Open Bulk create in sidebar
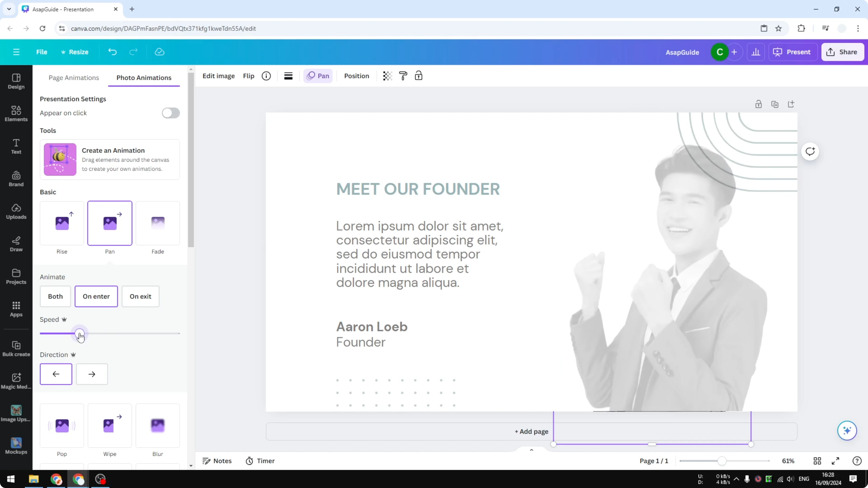868x488 pixels. pos(16,349)
